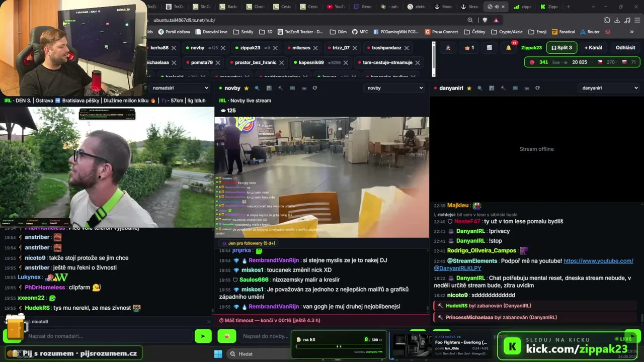Dismiss the reply to nicoto9

point(209,322)
